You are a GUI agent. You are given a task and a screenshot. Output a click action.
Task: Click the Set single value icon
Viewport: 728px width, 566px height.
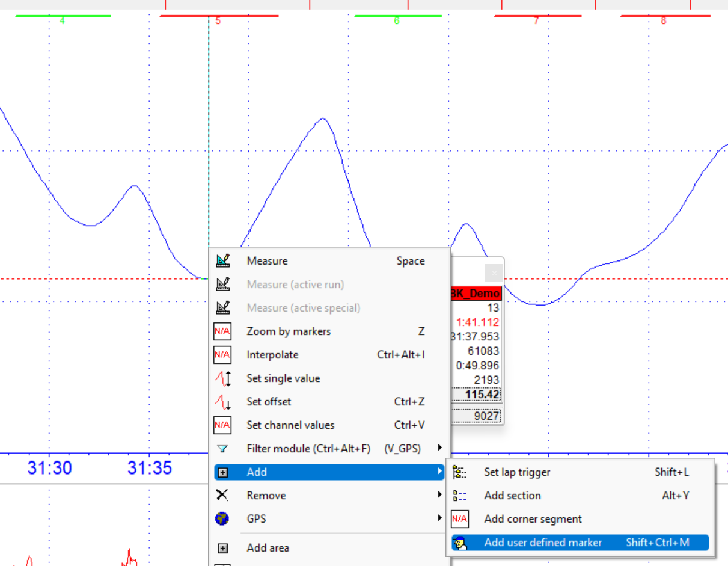pos(223,378)
